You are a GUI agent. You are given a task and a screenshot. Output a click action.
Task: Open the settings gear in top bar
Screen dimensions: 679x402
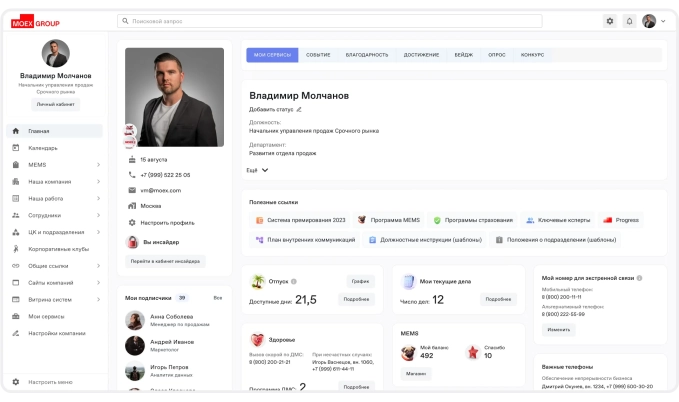[x=610, y=21]
